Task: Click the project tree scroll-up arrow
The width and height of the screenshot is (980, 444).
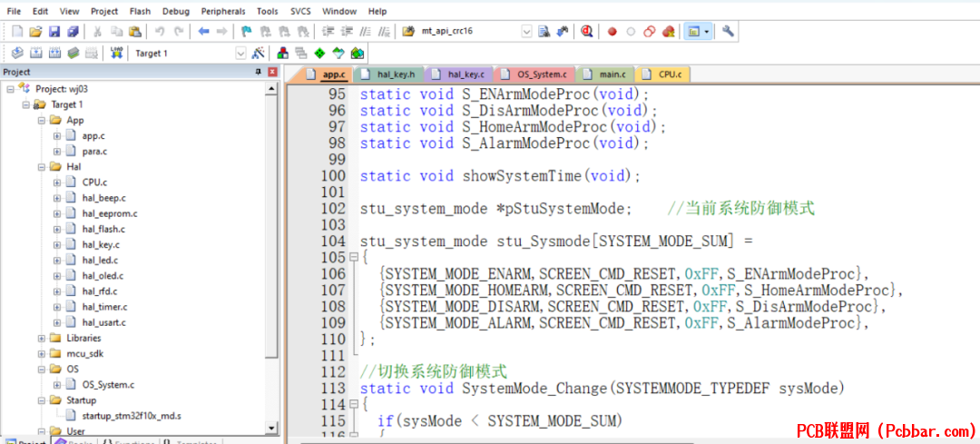Action: (271, 89)
